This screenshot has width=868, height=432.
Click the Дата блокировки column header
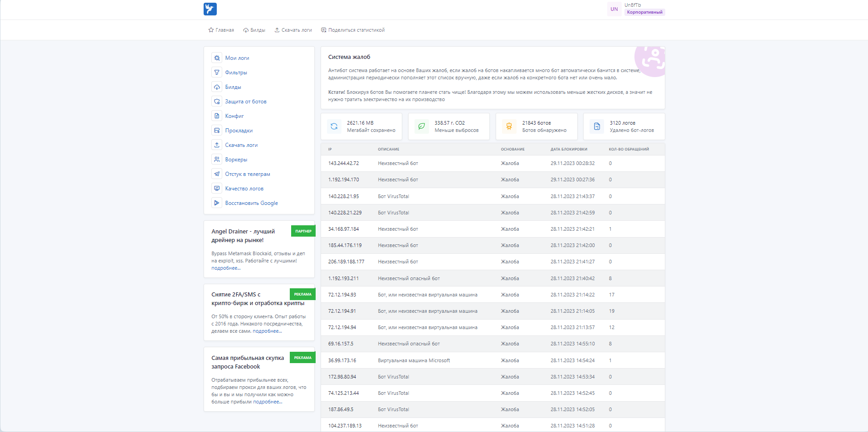pyautogui.click(x=569, y=149)
